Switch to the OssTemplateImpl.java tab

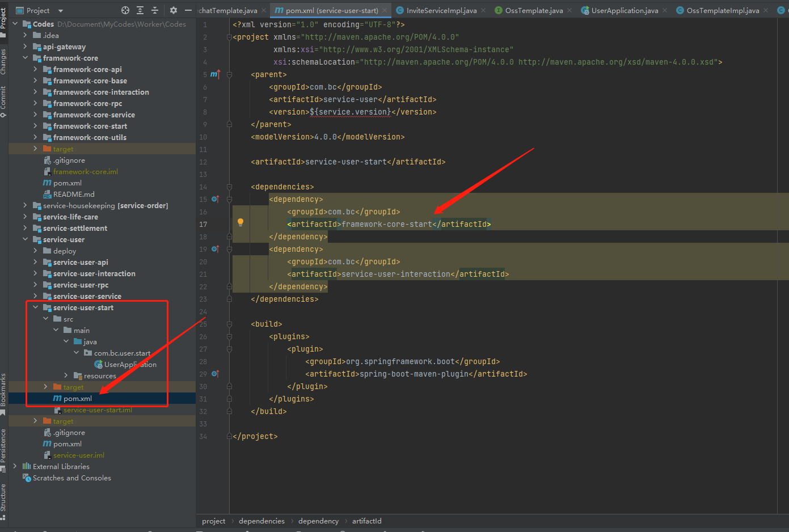pyautogui.click(x=723, y=10)
